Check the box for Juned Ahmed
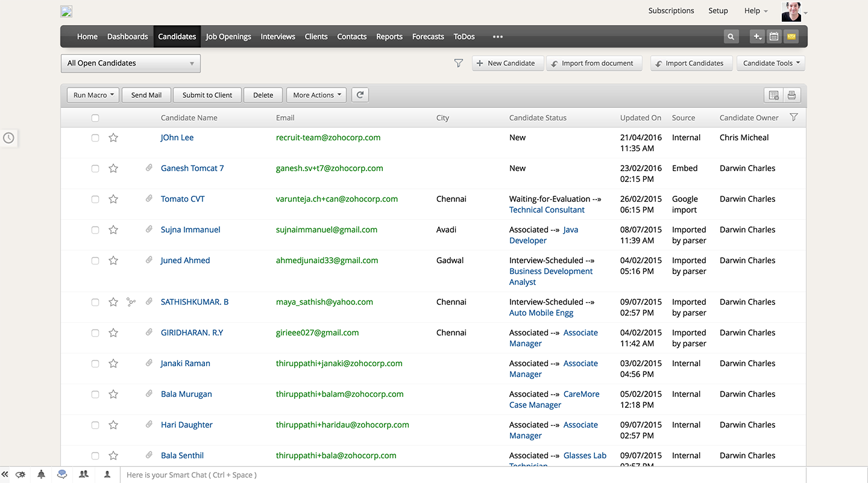This screenshot has width=868, height=483. [95, 261]
